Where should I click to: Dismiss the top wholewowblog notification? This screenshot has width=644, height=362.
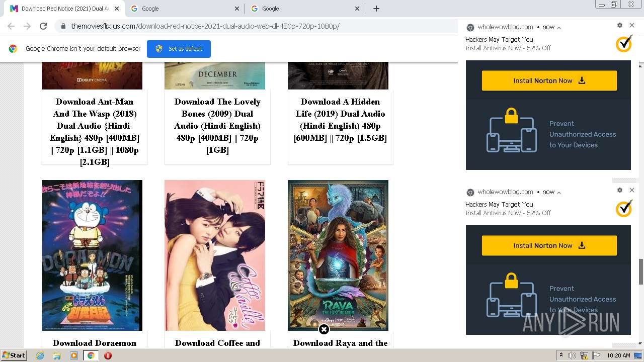632,25
